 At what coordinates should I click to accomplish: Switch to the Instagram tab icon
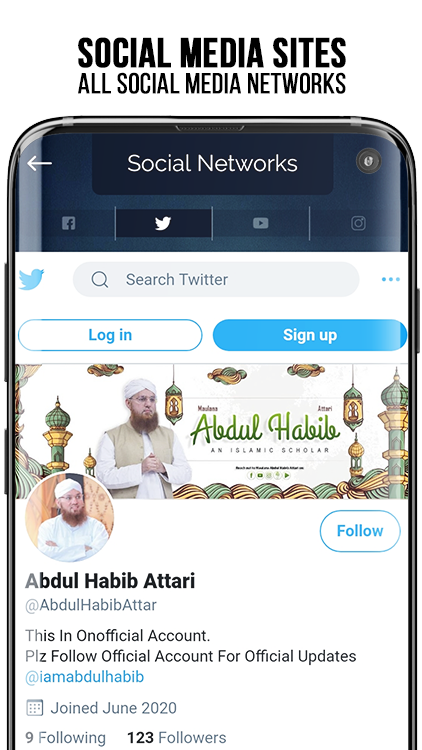coord(358,223)
